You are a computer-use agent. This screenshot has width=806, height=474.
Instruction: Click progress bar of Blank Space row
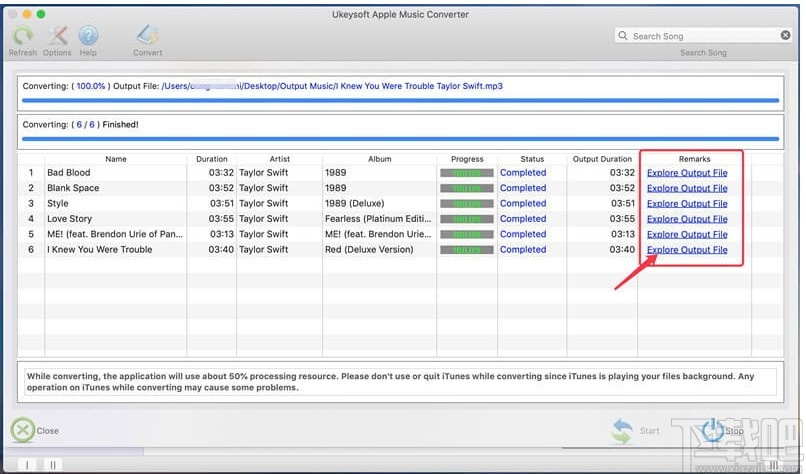pyautogui.click(x=467, y=188)
